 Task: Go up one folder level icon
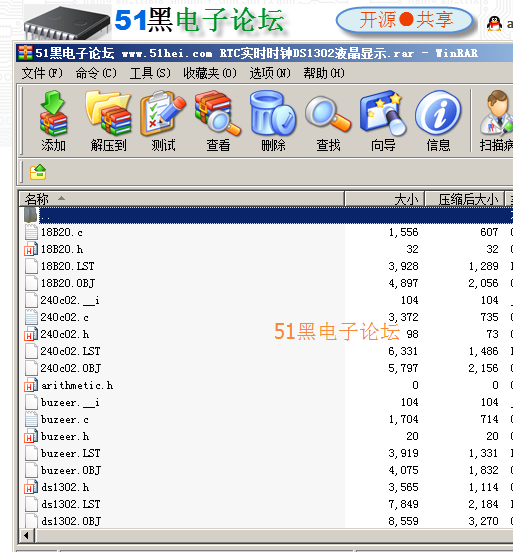tap(38, 172)
